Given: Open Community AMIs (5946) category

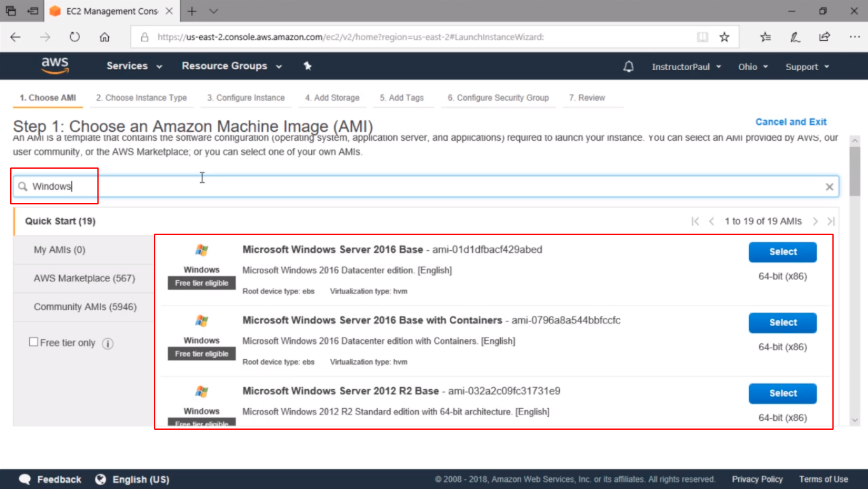Looking at the screenshot, I should (x=84, y=307).
